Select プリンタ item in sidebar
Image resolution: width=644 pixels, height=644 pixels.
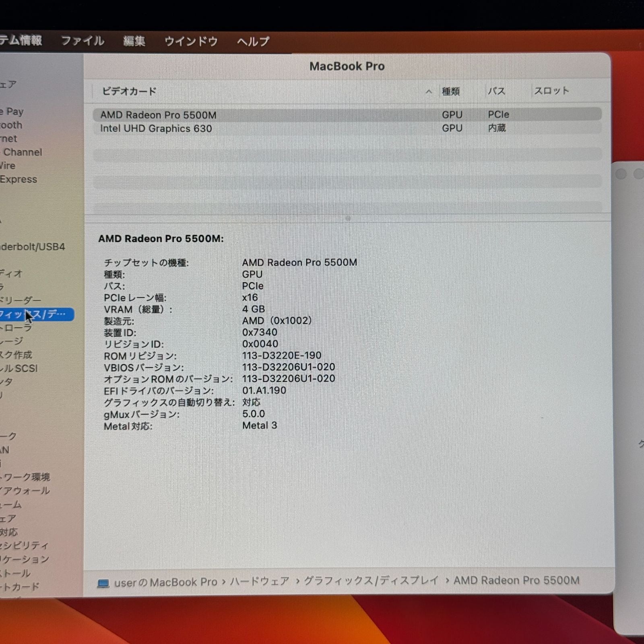(6, 382)
